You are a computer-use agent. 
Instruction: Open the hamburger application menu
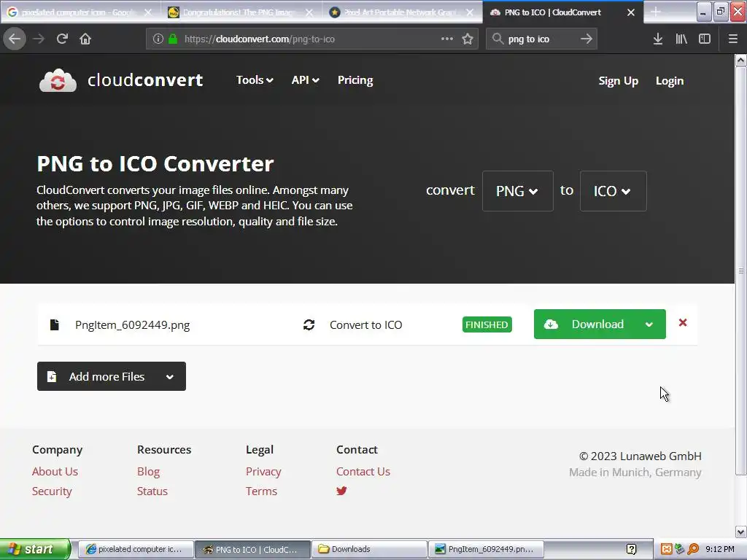[x=732, y=39]
